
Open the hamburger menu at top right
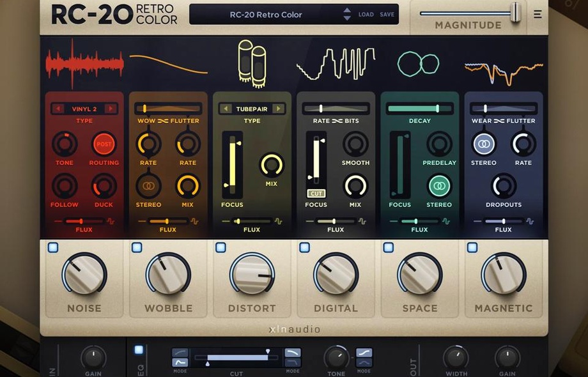pos(538,14)
